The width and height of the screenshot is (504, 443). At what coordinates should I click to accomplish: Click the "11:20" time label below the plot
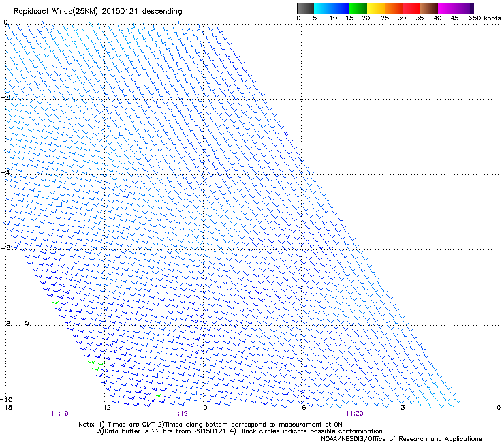pyautogui.click(x=354, y=414)
